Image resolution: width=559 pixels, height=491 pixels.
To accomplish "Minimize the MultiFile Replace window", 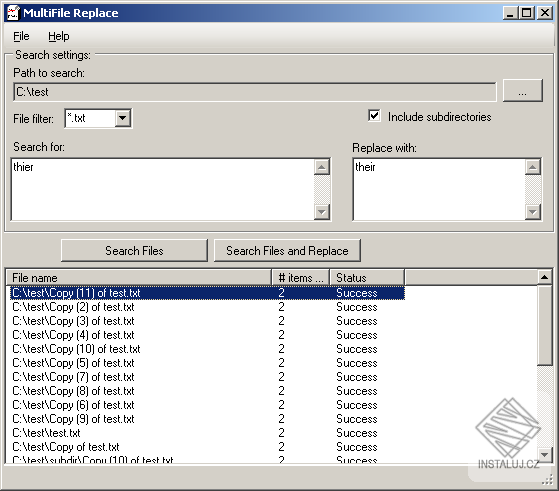I will 511,13.
